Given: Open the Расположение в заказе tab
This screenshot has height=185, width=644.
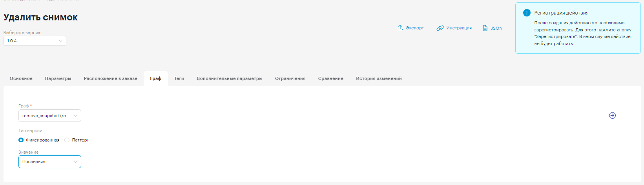Looking at the screenshot, I should (x=111, y=78).
